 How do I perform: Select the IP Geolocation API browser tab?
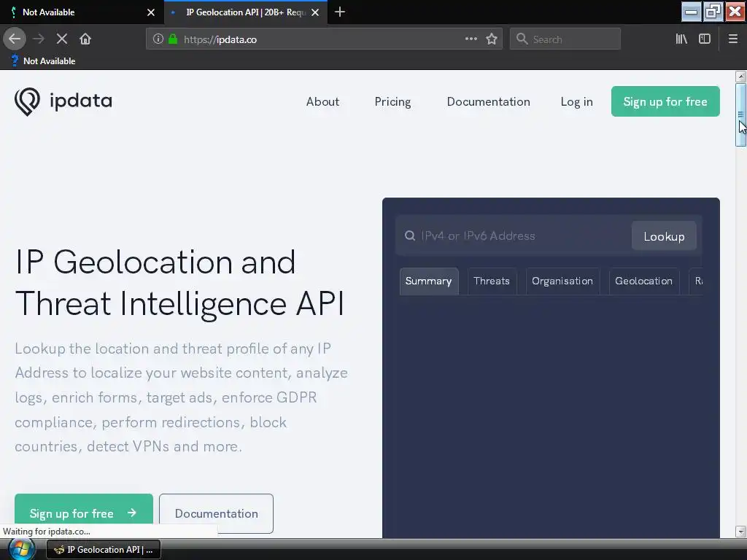point(246,12)
